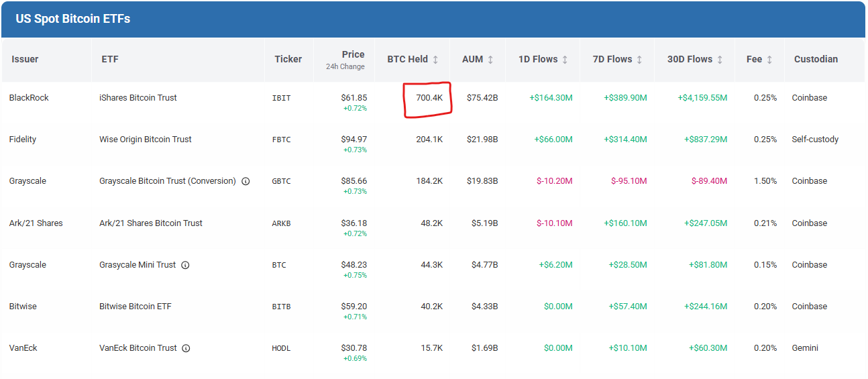Select the $75.42B AUM value
This screenshot has height=379, width=868.
click(482, 98)
